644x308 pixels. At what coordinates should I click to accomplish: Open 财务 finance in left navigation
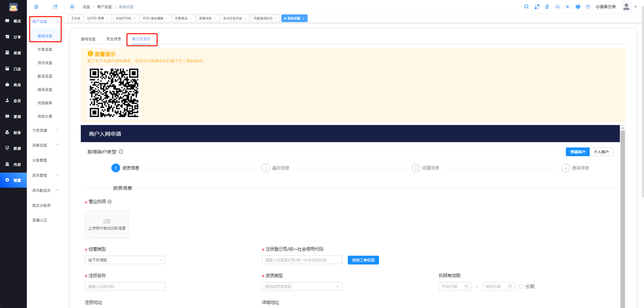pyautogui.click(x=13, y=132)
